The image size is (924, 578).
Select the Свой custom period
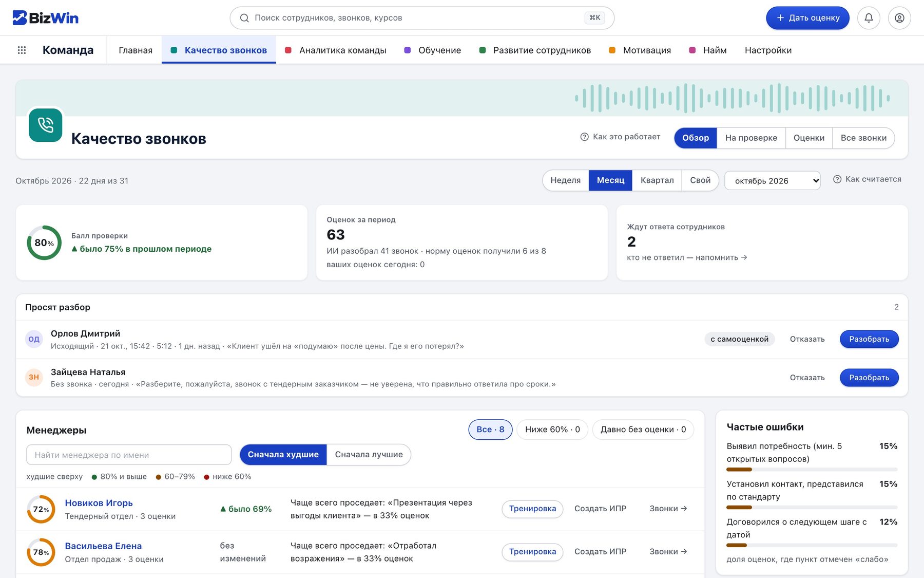click(x=700, y=180)
